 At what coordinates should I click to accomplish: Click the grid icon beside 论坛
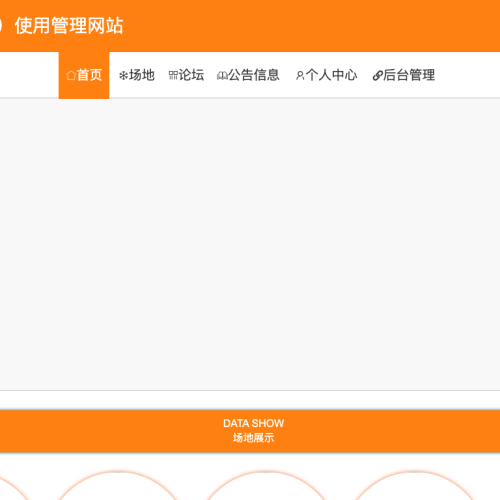pyautogui.click(x=173, y=76)
